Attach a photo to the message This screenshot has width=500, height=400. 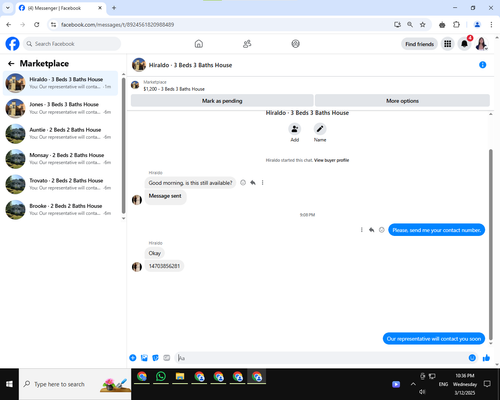(x=144, y=358)
